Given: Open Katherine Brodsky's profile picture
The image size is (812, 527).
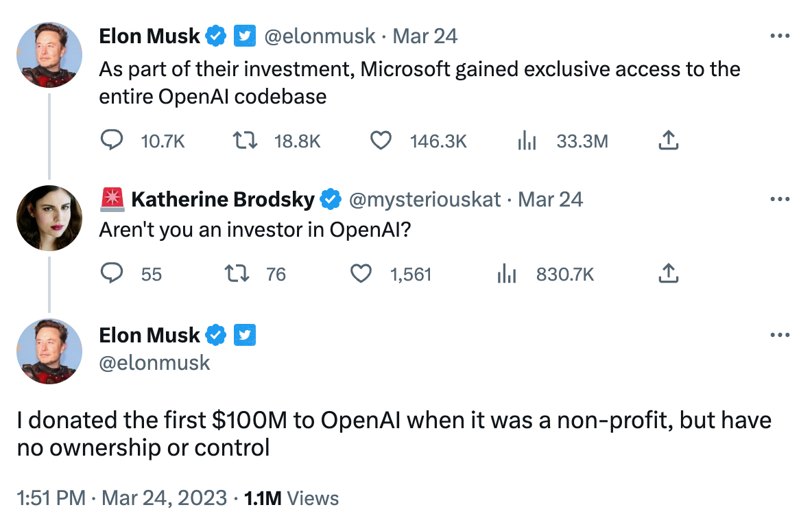Looking at the screenshot, I should (49, 218).
